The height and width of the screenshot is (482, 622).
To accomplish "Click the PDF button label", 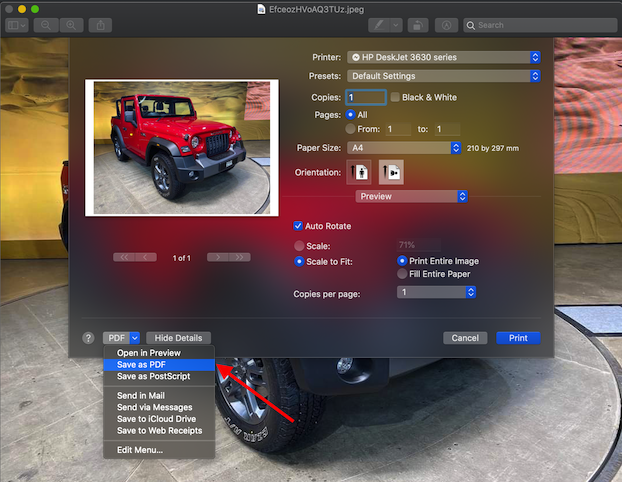I will tap(117, 338).
